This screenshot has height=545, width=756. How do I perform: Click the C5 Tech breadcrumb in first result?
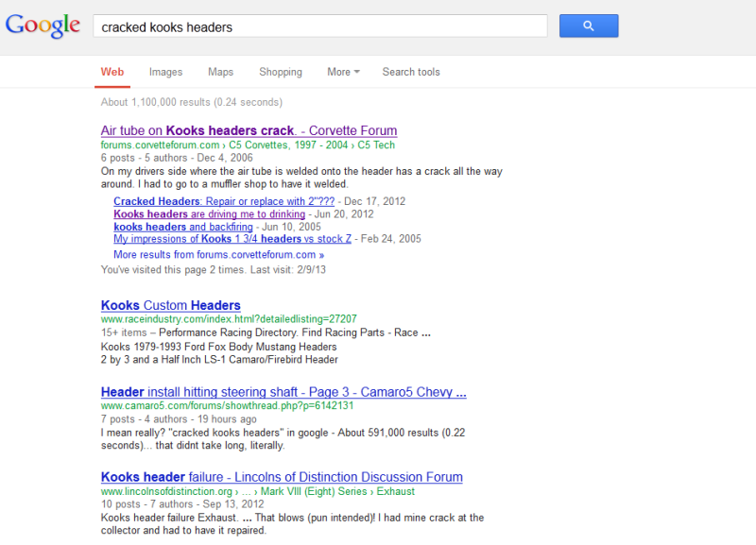tap(375, 145)
